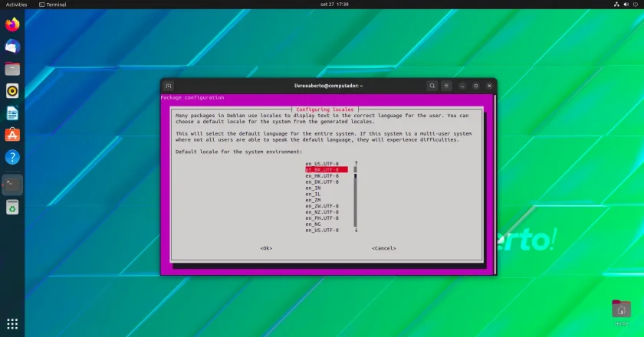The image size is (644, 337).
Task: Open the terminal hamburger menu
Action: pos(446,86)
